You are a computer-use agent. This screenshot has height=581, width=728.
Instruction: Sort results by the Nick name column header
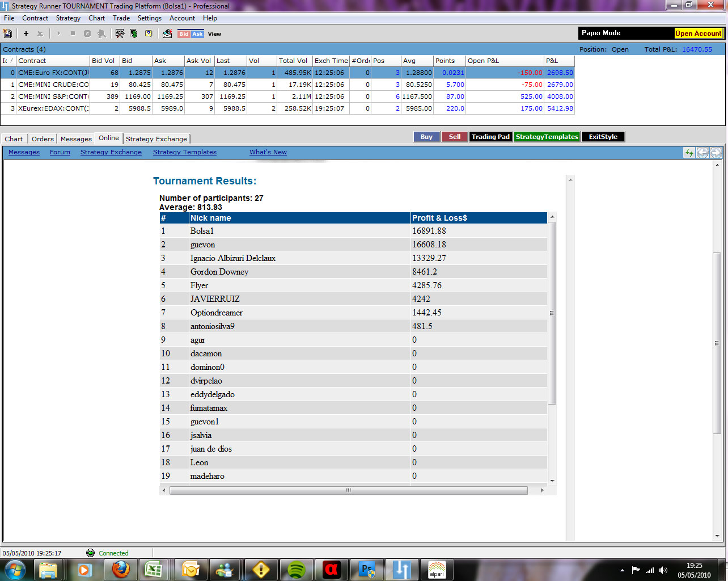click(x=299, y=218)
